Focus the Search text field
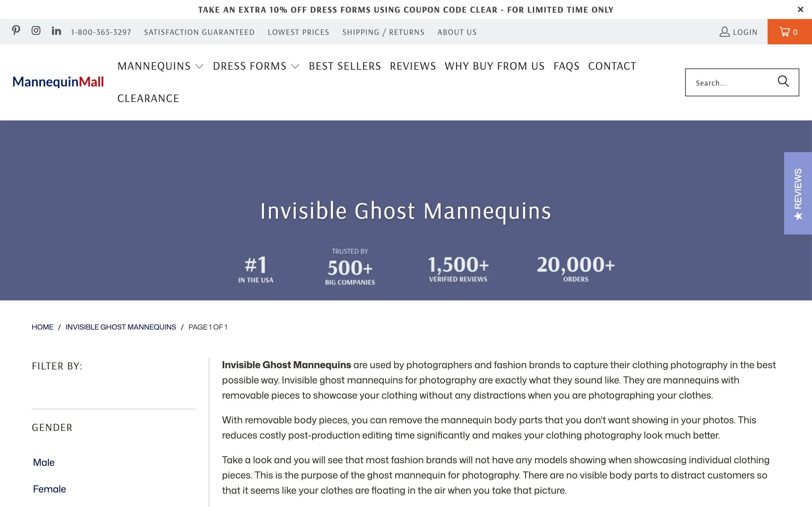The width and height of the screenshot is (812, 507). click(x=731, y=82)
